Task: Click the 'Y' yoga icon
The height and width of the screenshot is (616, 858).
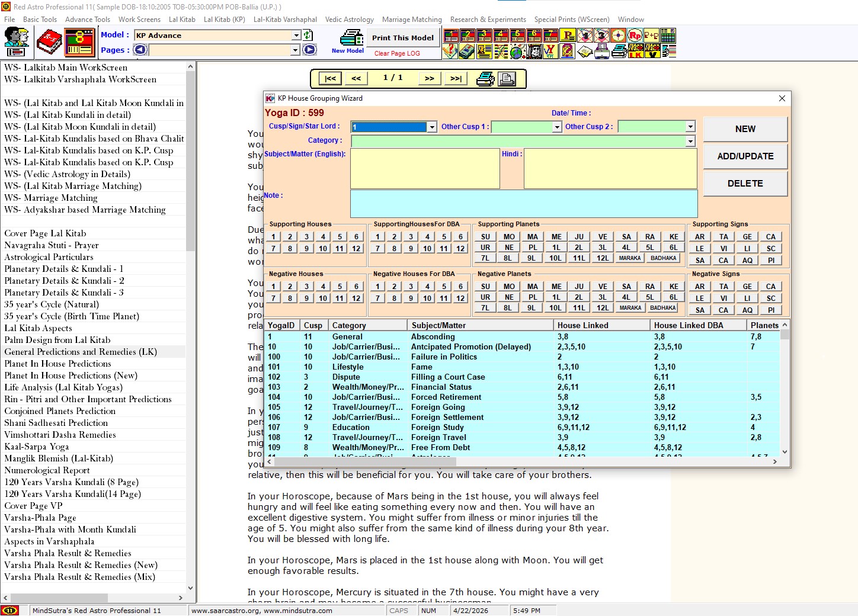Action: (550, 52)
